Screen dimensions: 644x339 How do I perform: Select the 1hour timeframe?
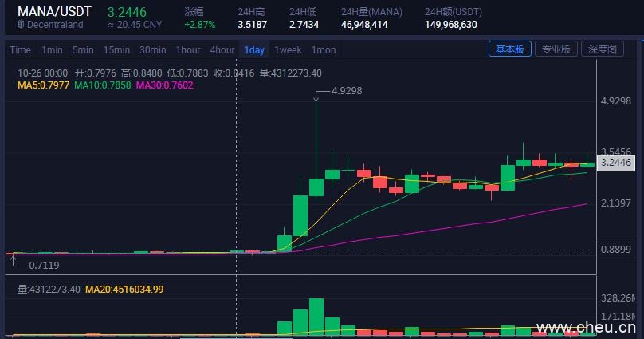188,50
